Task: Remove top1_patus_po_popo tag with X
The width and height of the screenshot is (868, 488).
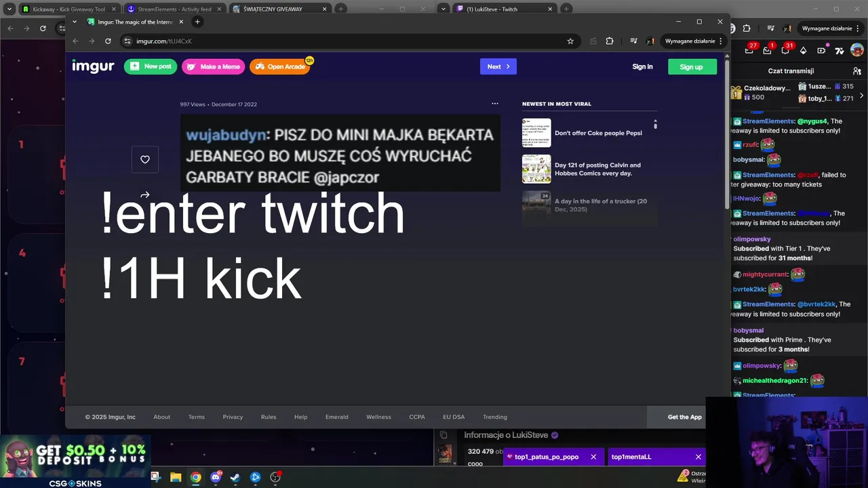Action: point(593,457)
